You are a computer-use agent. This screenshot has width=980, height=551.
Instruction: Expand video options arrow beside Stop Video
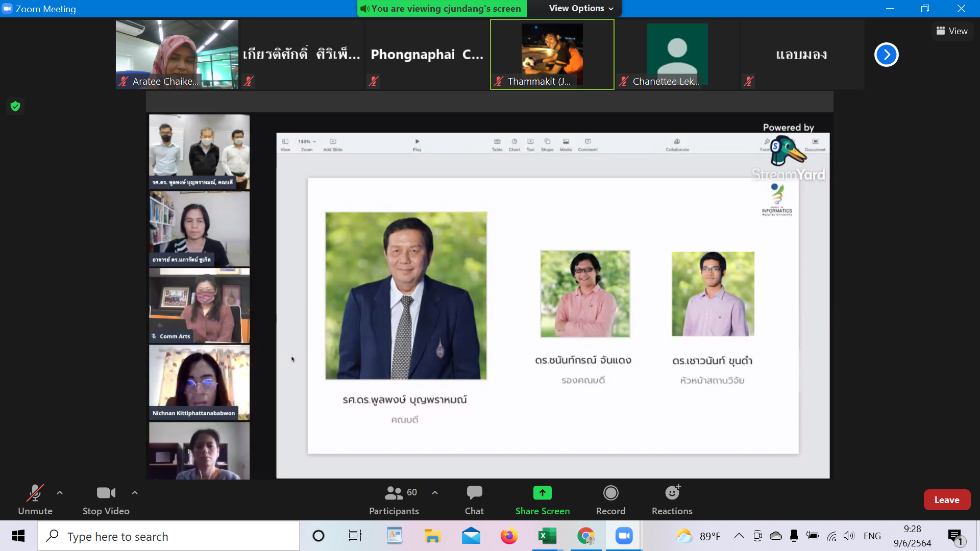click(x=135, y=493)
